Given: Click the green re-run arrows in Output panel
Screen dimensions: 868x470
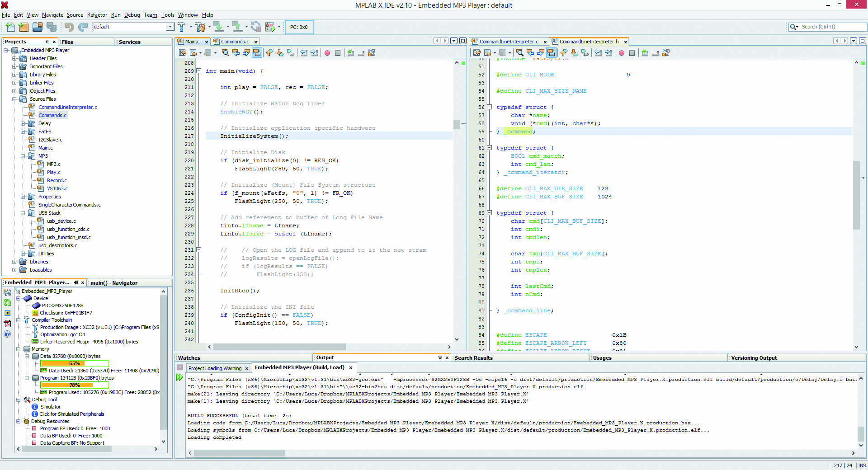Looking at the screenshot, I should [x=179, y=377].
